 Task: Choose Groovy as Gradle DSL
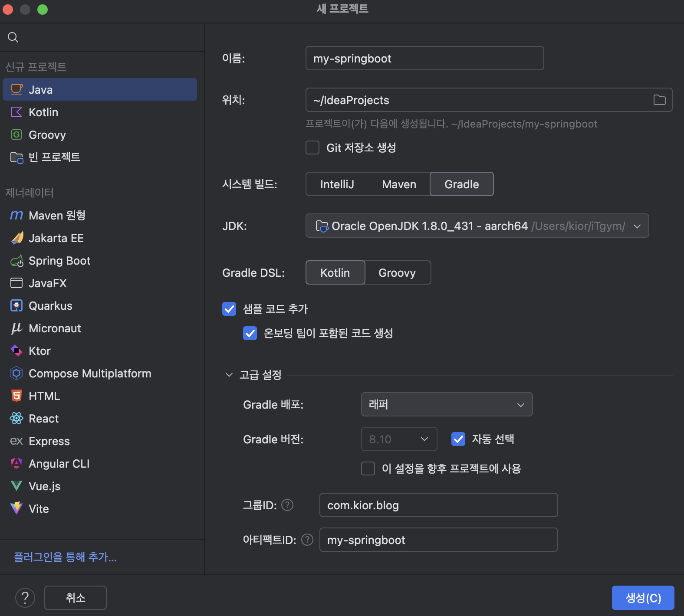click(397, 272)
